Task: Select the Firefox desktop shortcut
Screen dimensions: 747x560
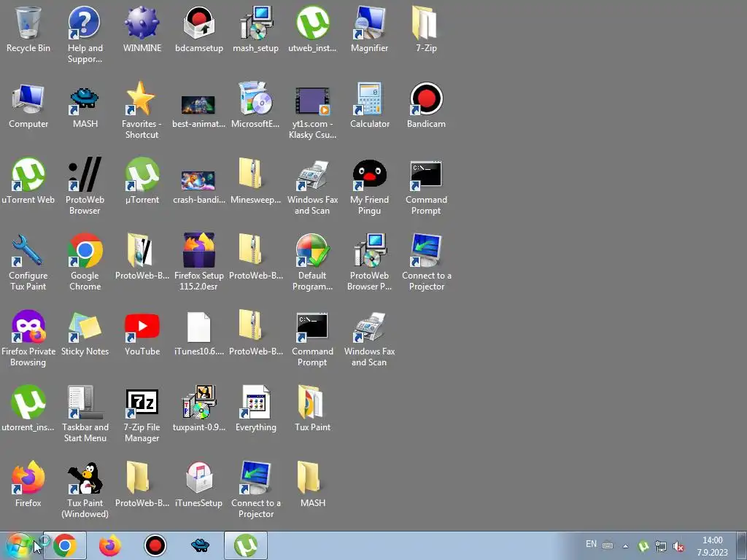Action: [x=28, y=484]
